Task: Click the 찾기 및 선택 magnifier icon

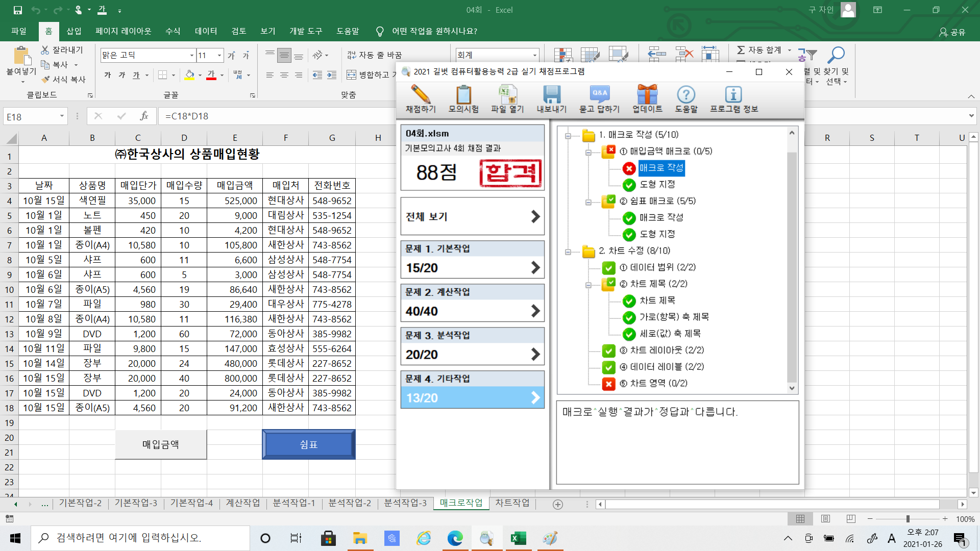Action: point(836,55)
